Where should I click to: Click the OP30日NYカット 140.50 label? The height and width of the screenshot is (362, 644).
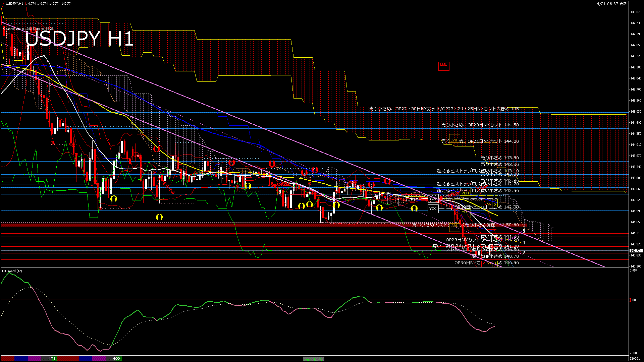[x=487, y=262]
